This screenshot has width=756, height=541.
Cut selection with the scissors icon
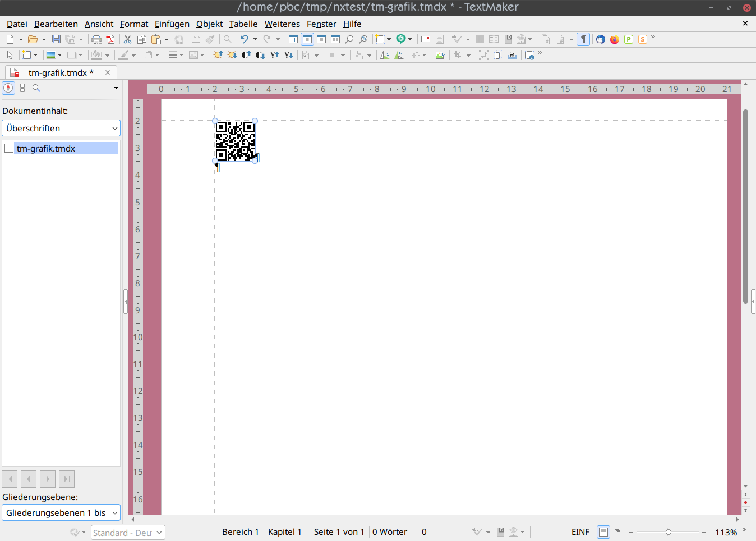(128, 39)
